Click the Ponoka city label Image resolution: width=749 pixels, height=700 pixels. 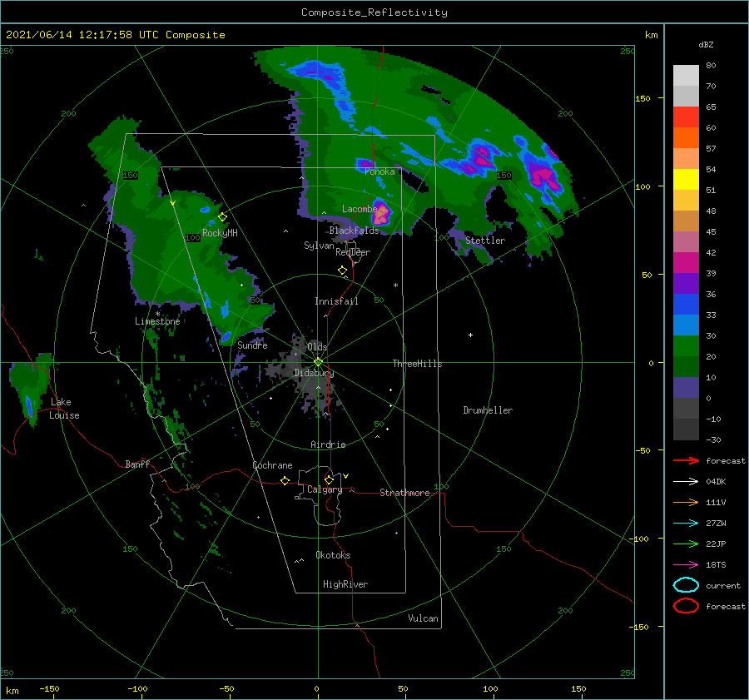(x=379, y=171)
